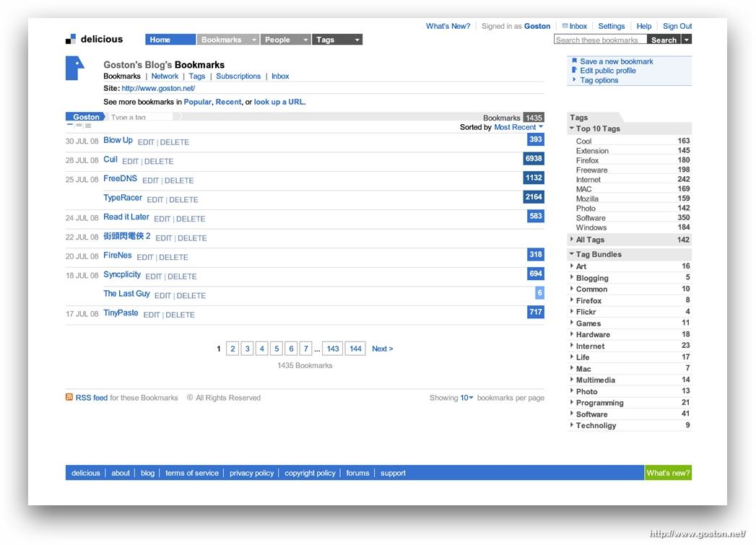Open the privacy policy footer link
This screenshot has width=756, height=545.
[252, 474]
